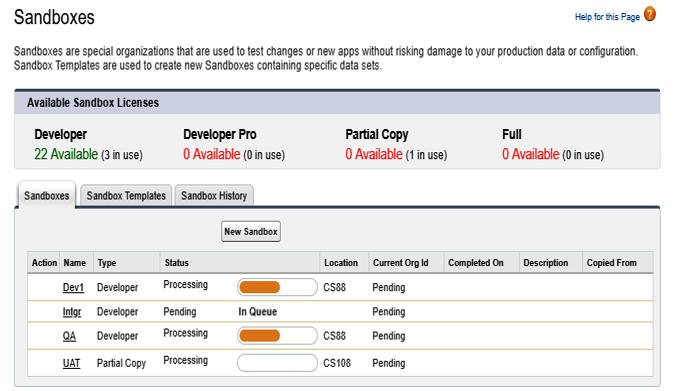
Task: Click the Current Org Id column header
Action: click(401, 263)
